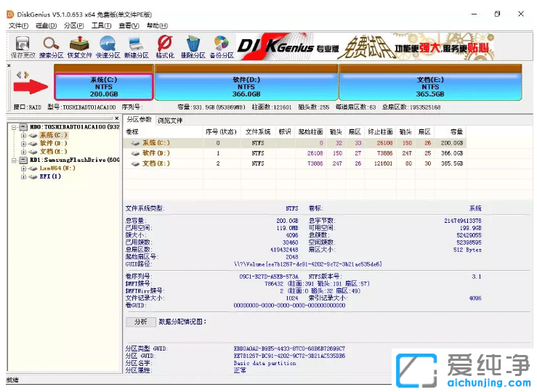Click the 终止柱面 column header

click(x=380, y=131)
